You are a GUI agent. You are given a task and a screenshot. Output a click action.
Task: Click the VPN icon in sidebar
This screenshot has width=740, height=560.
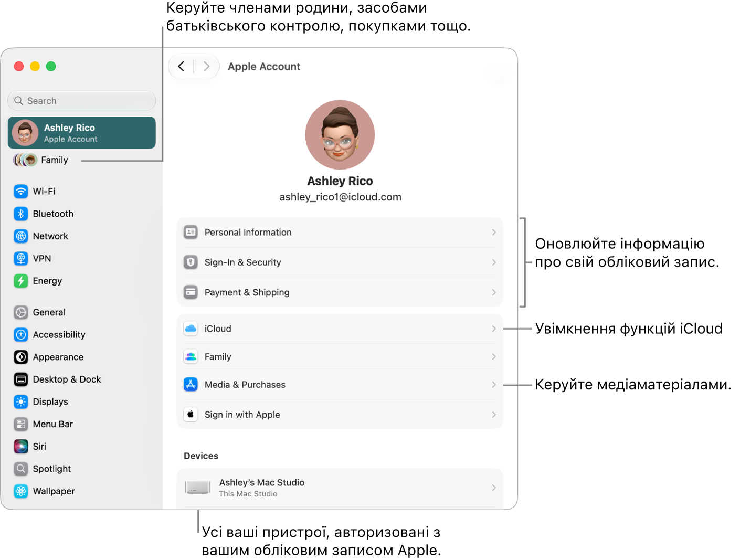click(21, 258)
